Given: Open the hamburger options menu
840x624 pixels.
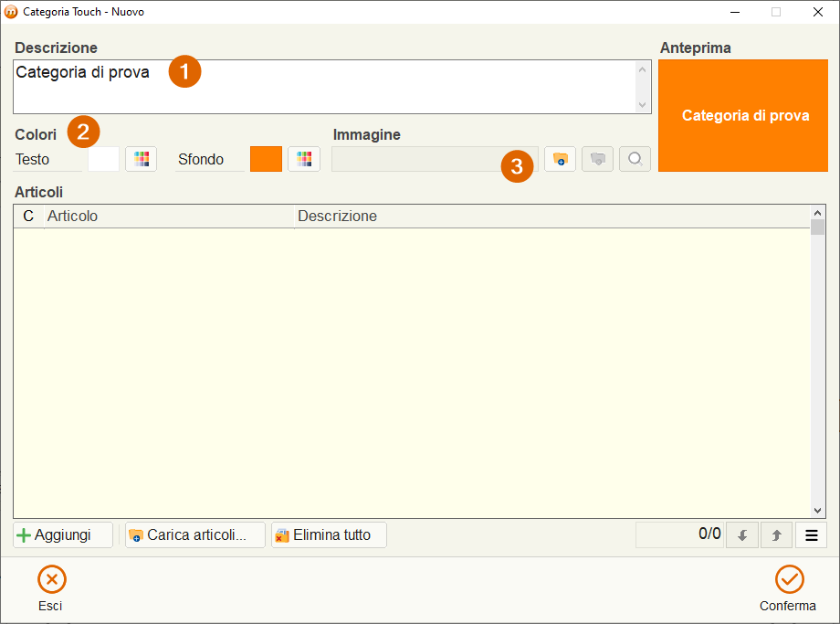Looking at the screenshot, I should click(811, 535).
